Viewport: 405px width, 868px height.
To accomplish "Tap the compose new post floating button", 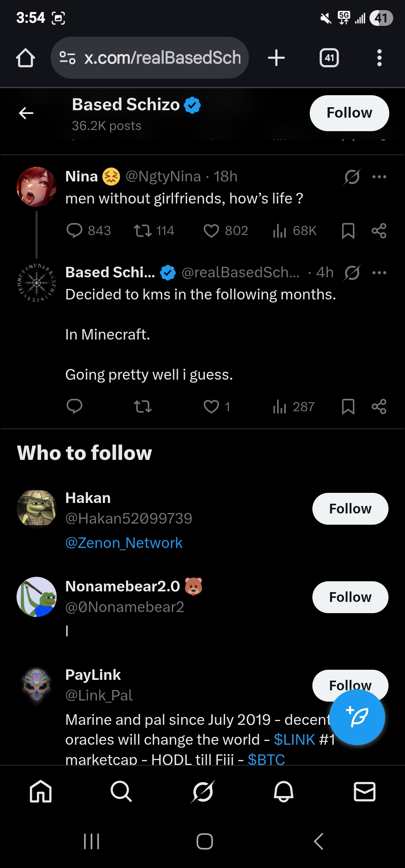I will point(357,717).
